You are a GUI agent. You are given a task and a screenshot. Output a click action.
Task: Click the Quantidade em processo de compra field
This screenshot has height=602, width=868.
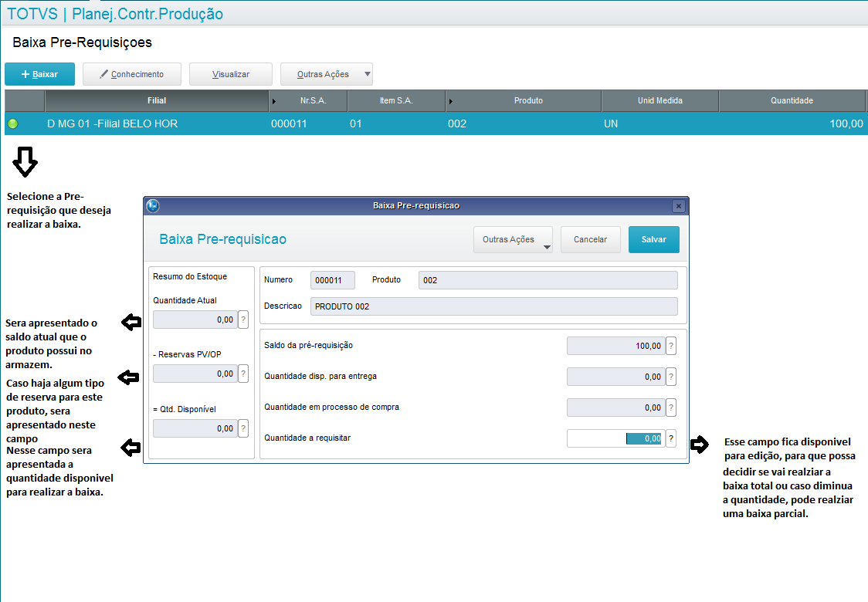pos(615,408)
